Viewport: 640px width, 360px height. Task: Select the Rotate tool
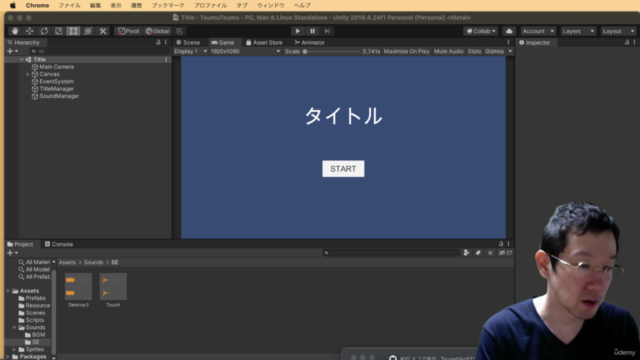click(44, 31)
